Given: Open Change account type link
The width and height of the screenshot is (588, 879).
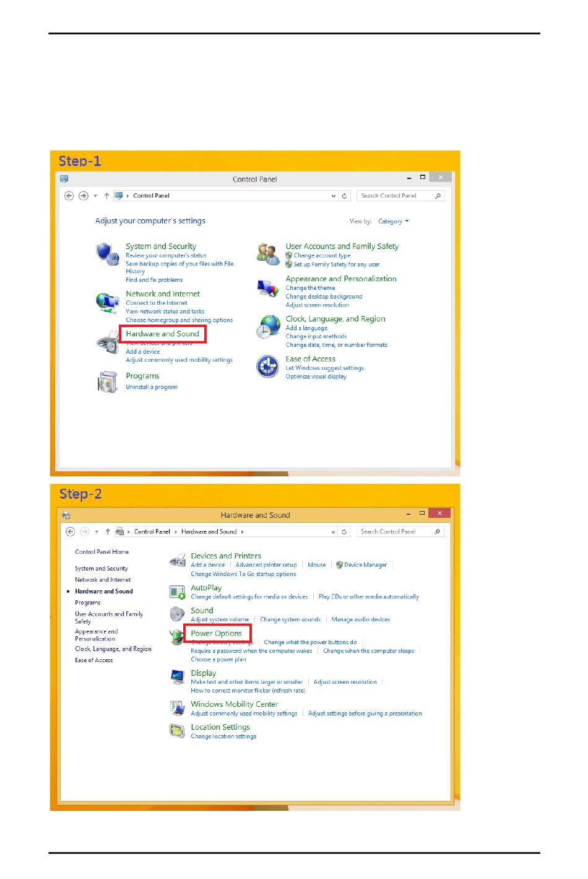Looking at the screenshot, I should [322, 256].
